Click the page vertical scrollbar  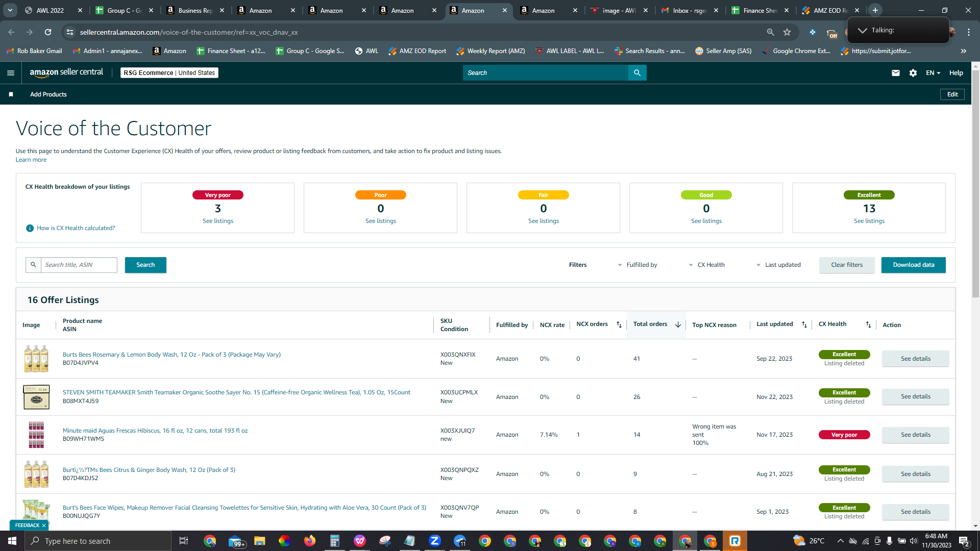[x=975, y=184]
